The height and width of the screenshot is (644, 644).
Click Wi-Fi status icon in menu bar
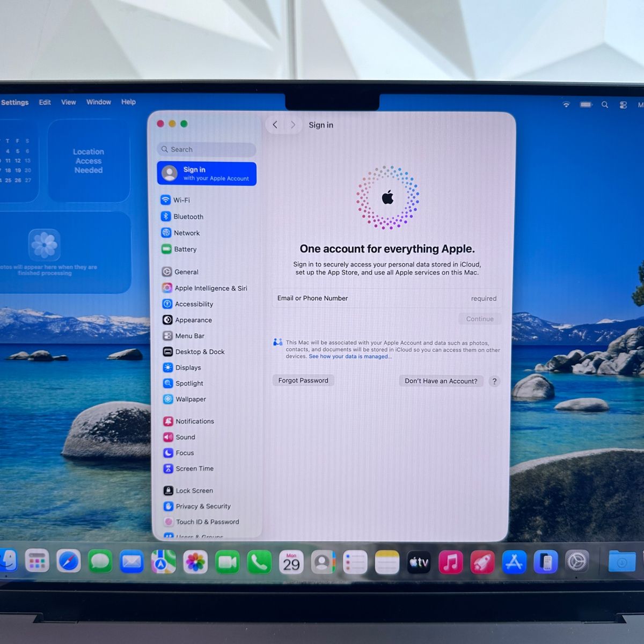[566, 104]
